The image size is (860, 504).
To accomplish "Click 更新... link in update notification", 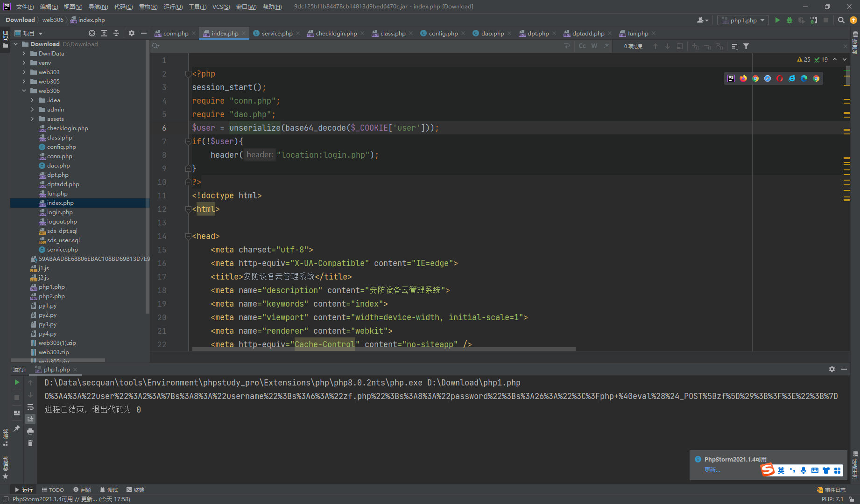I will (712, 470).
